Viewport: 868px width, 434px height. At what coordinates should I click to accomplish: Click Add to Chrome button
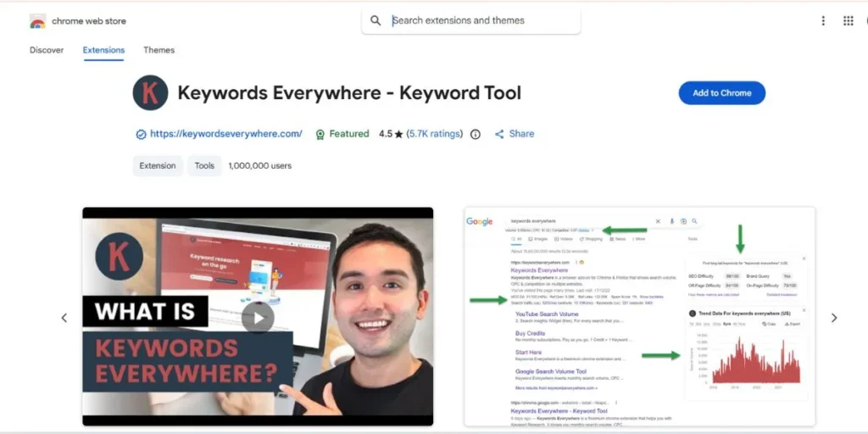[722, 93]
